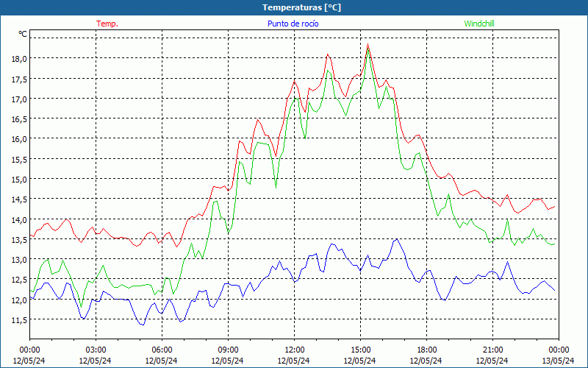
Task: Click the 14,5 y-axis value
Action: coord(20,199)
